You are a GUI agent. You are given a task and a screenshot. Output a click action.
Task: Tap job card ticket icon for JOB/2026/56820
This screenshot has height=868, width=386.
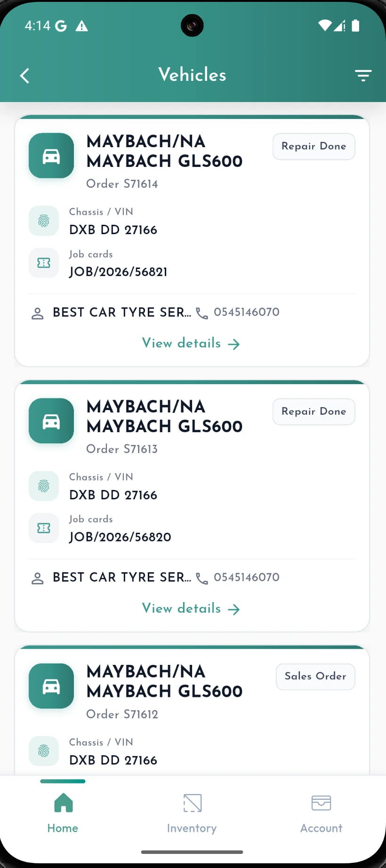pyautogui.click(x=44, y=528)
